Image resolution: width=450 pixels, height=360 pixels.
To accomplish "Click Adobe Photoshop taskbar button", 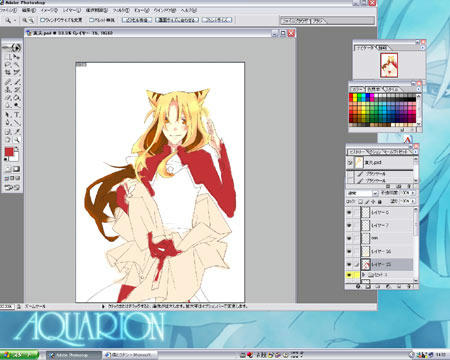I will point(73,355).
